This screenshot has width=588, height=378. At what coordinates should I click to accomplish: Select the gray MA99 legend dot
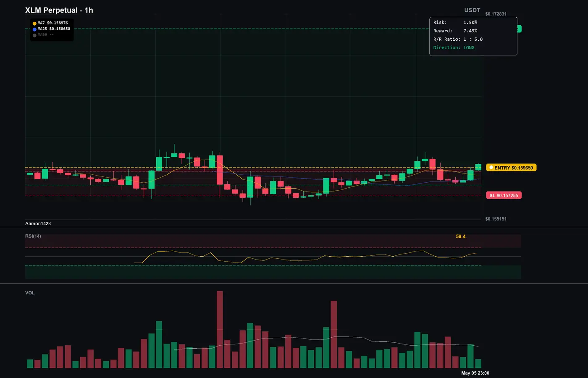tap(34, 35)
